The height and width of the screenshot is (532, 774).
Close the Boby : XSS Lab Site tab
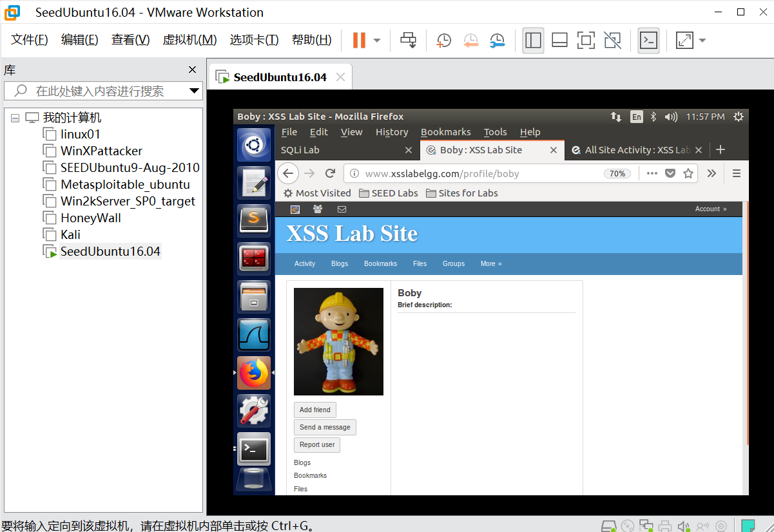click(553, 150)
